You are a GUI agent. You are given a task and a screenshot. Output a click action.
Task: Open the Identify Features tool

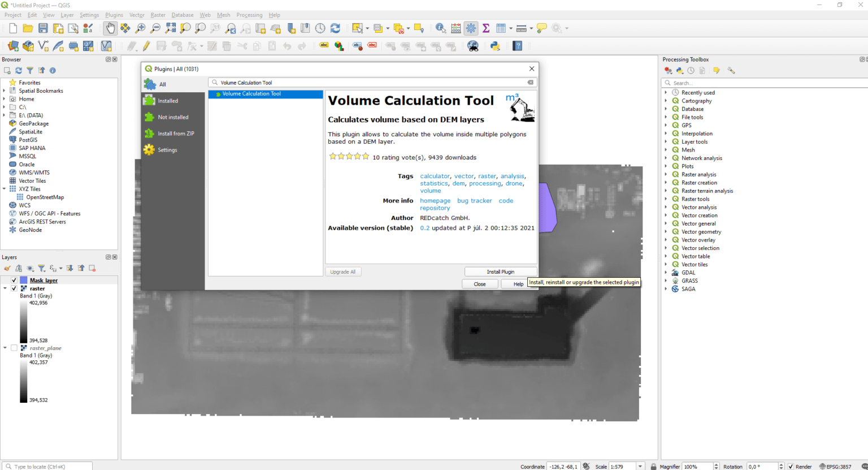coord(440,28)
